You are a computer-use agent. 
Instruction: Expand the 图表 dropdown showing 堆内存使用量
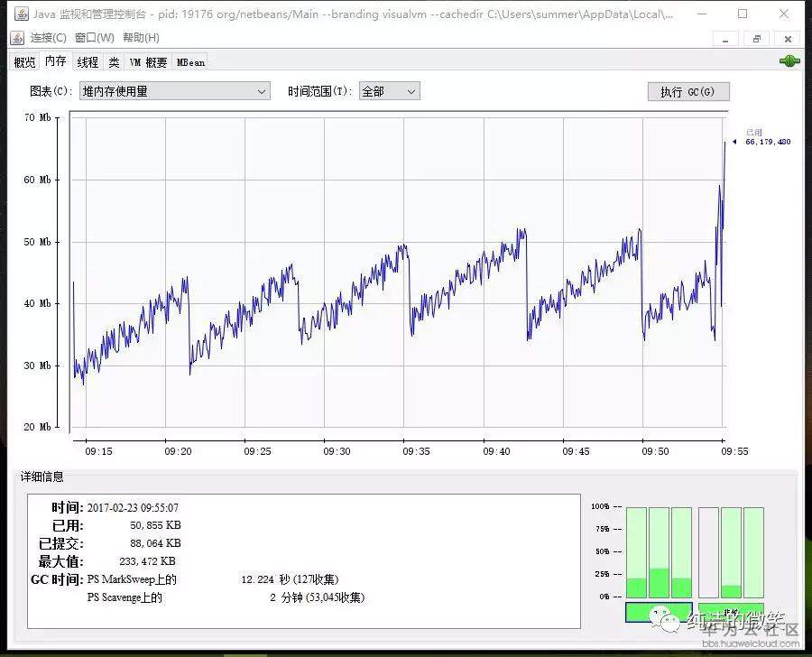(175, 91)
